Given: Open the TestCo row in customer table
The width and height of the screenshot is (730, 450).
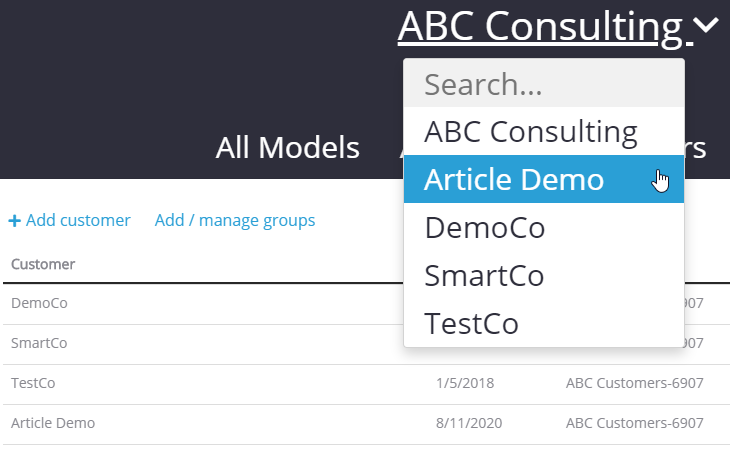Looking at the screenshot, I should [366, 383].
